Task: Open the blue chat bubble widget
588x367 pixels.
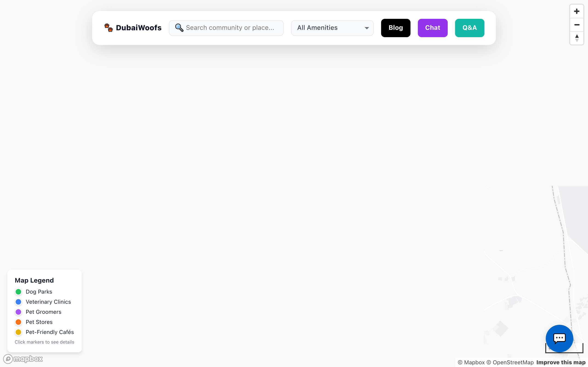Action: [559, 338]
